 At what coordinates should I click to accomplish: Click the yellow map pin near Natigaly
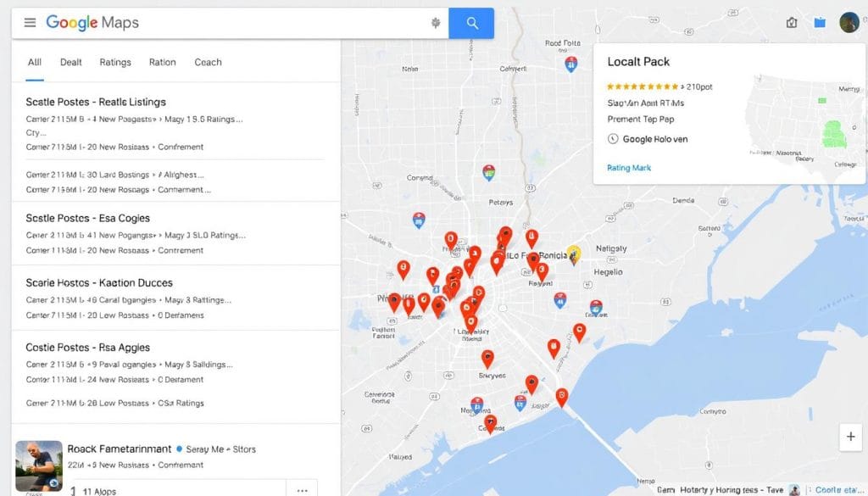coord(574,254)
